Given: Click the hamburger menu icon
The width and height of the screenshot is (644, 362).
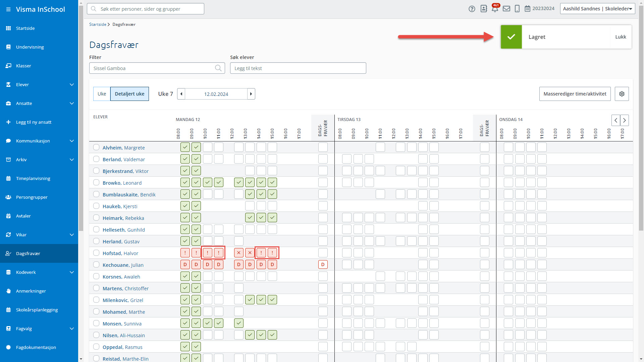Looking at the screenshot, I should (8, 9).
